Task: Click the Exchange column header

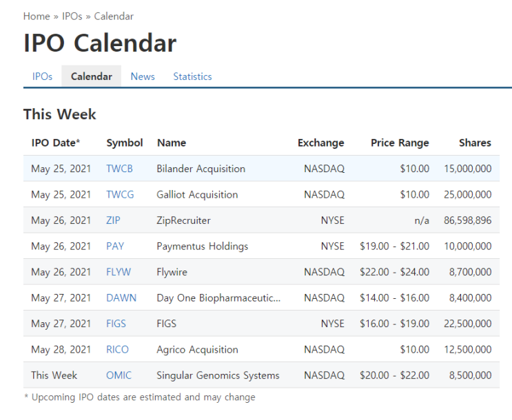Action: [x=320, y=143]
